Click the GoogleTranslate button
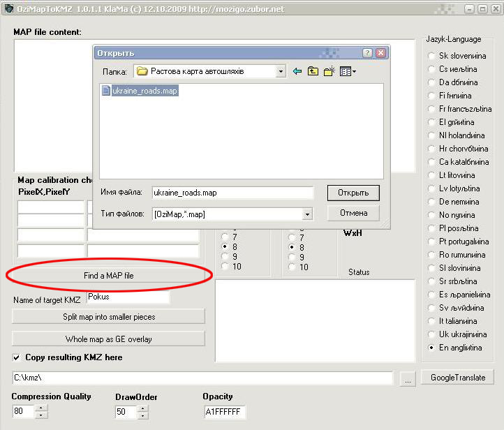 tap(457, 378)
